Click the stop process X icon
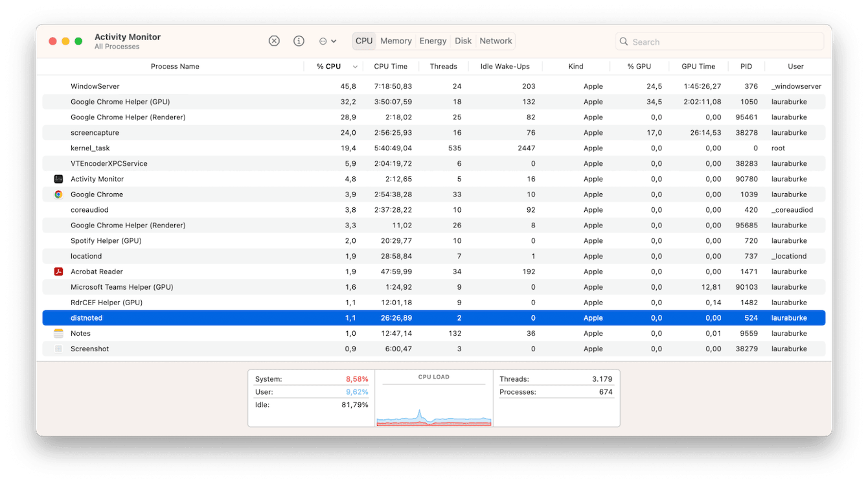The width and height of the screenshot is (868, 484). pyautogui.click(x=274, y=40)
